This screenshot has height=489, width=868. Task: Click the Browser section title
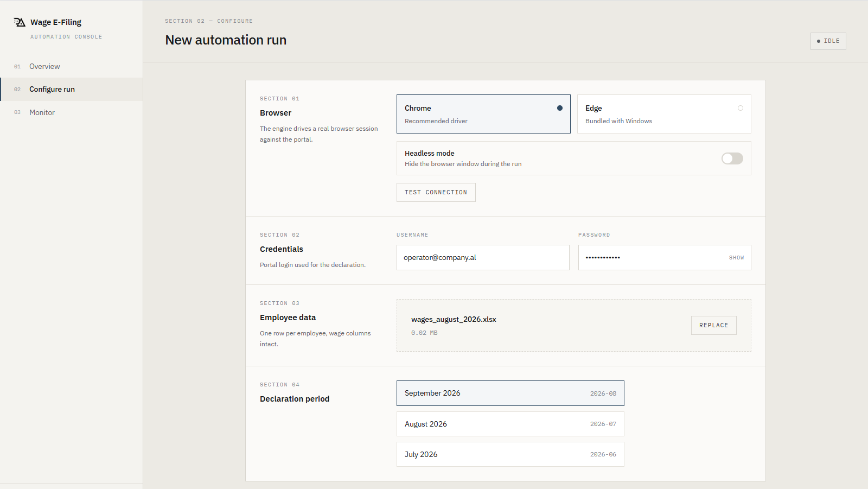[x=276, y=113]
